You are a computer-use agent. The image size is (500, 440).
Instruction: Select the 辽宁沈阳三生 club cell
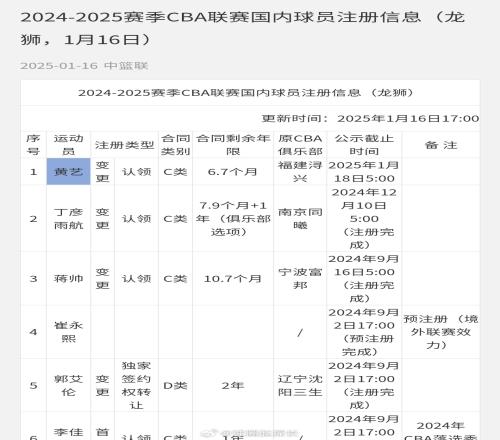(300, 385)
